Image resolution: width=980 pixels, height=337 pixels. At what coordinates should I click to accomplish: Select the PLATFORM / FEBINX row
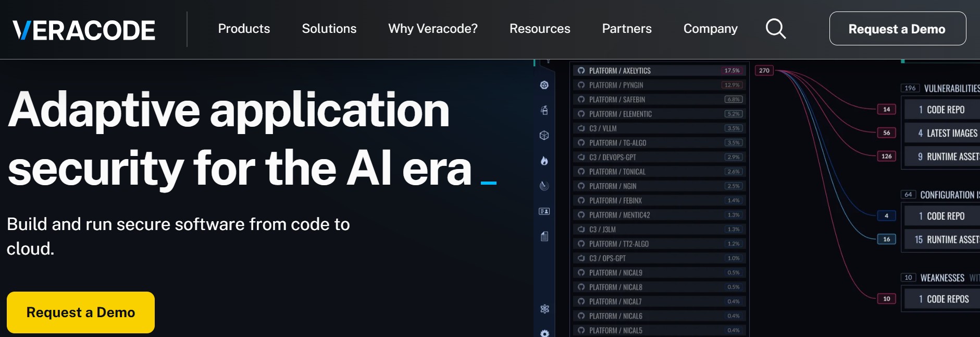point(660,200)
